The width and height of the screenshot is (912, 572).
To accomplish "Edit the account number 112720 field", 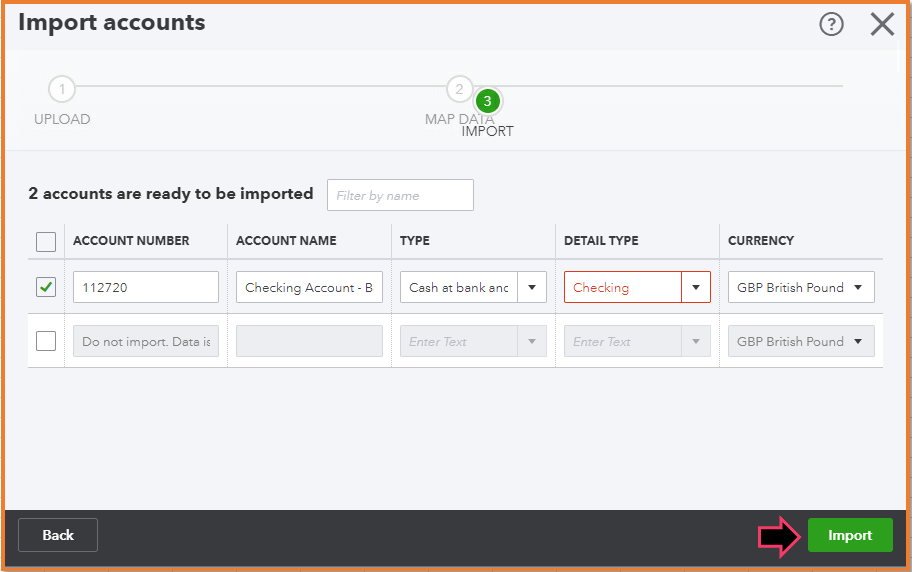I will [x=145, y=287].
